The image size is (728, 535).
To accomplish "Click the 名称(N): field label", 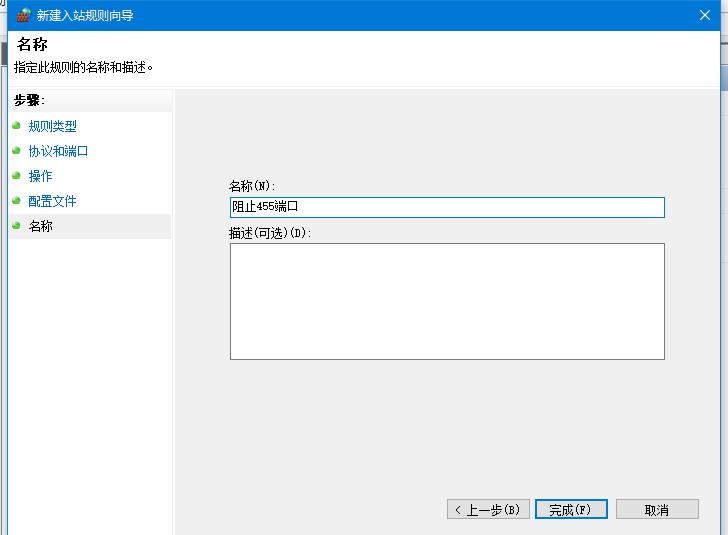I will (x=252, y=186).
